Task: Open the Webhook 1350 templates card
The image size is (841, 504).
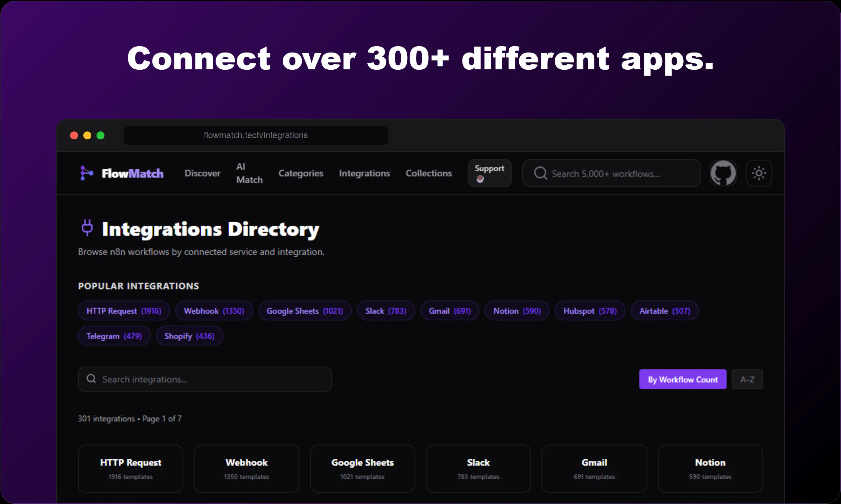Action: 247,468
